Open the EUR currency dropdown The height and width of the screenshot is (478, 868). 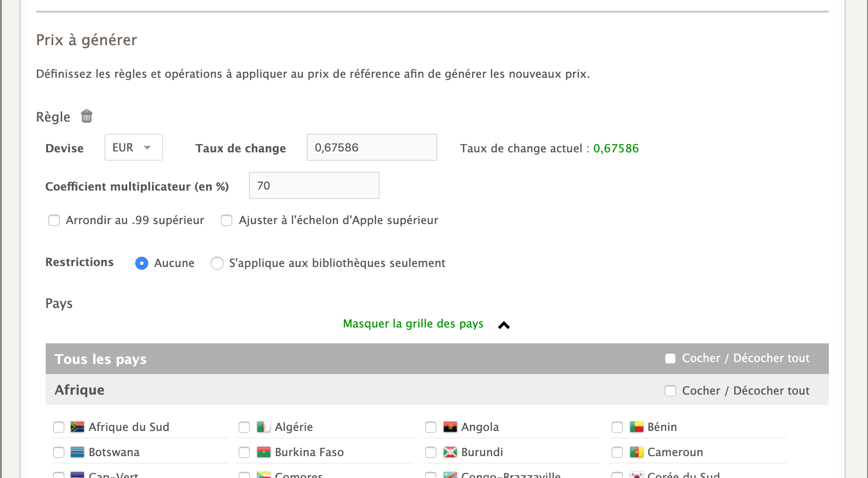[x=133, y=148]
